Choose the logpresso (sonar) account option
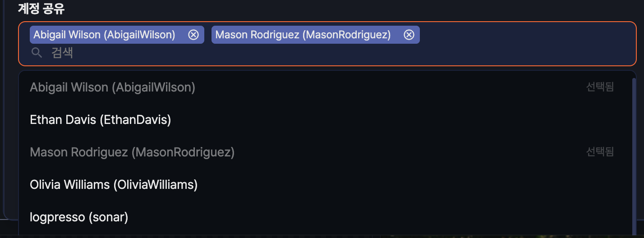The width and height of the screenshot is (644, 238). point(79,217)
